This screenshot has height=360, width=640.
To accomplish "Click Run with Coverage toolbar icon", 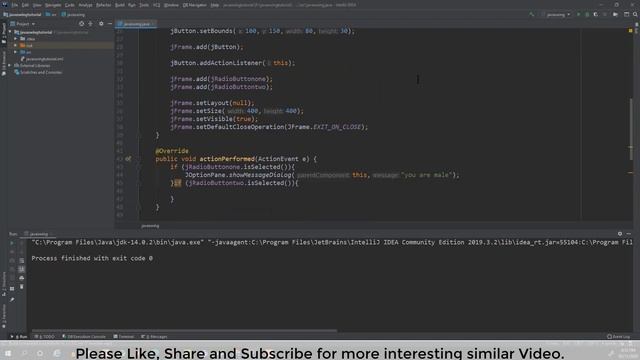I will (596, 15).
